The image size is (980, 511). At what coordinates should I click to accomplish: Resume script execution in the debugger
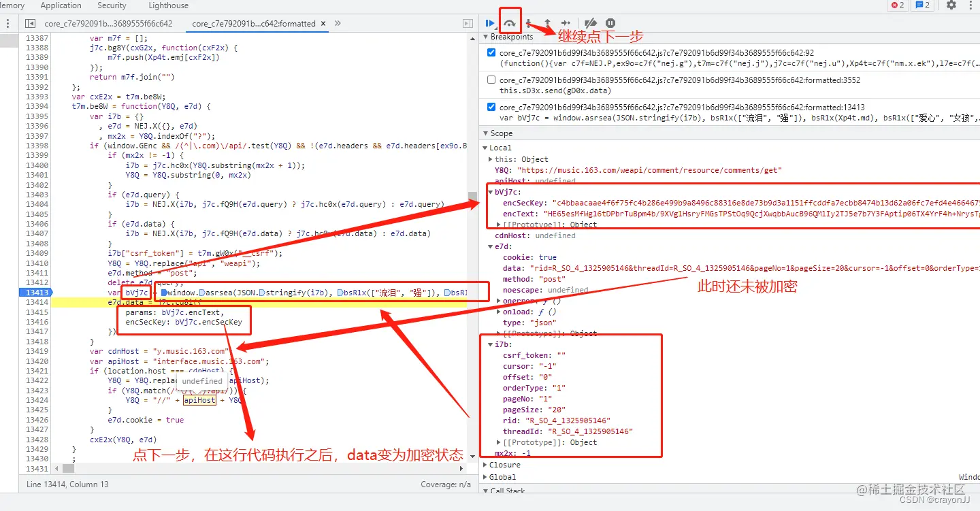[490, 23]
